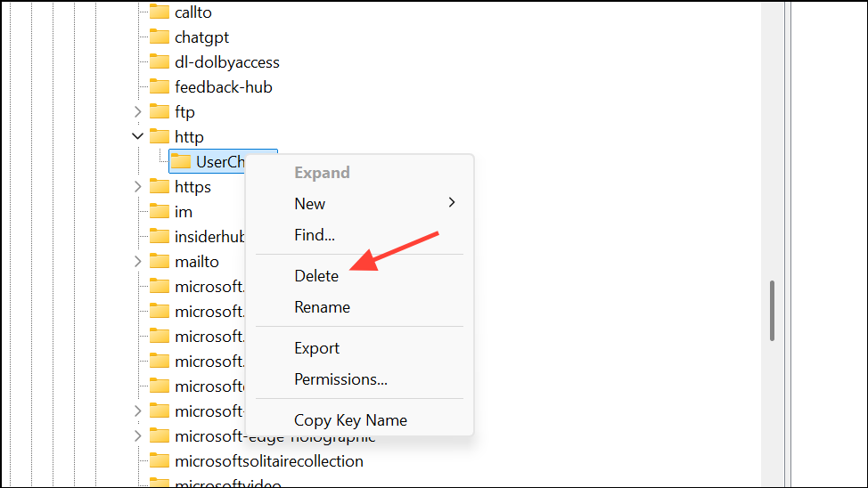The width and height of the screenshot is (868, 488).
Task: Open Permissions... from the context menu
Action: coord(340,379)
